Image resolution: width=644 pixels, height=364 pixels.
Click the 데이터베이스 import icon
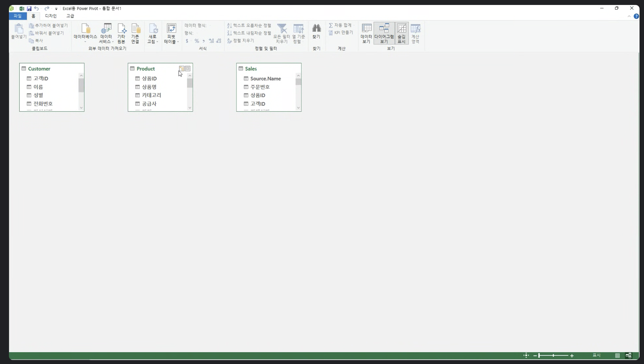(x=85, y=29)
